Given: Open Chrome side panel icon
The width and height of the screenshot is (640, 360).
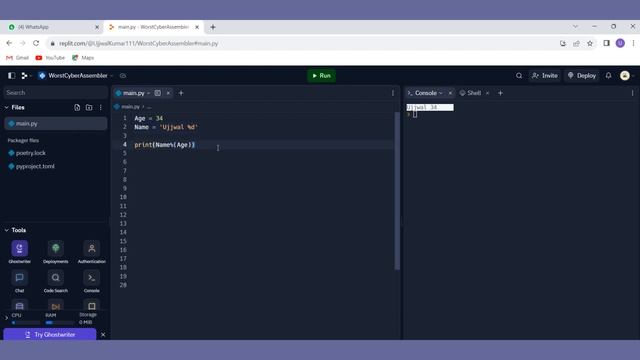Looking at the screenshot, I should pos(607,43).
